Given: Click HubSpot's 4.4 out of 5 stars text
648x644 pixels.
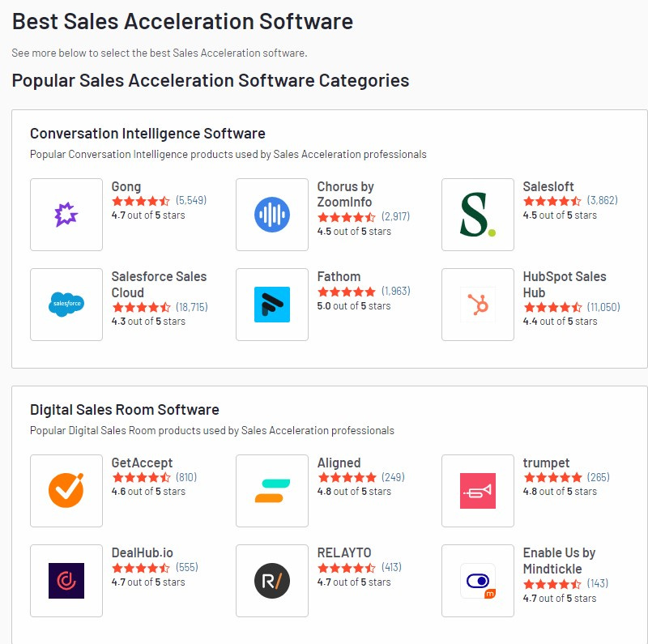Looking at the screenshot, I should click(x=560, y=321).
